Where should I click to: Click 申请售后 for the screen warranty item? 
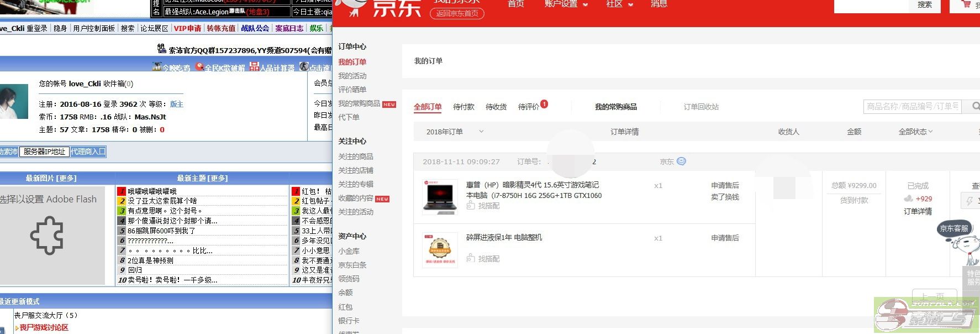click(x=725, y=238)
